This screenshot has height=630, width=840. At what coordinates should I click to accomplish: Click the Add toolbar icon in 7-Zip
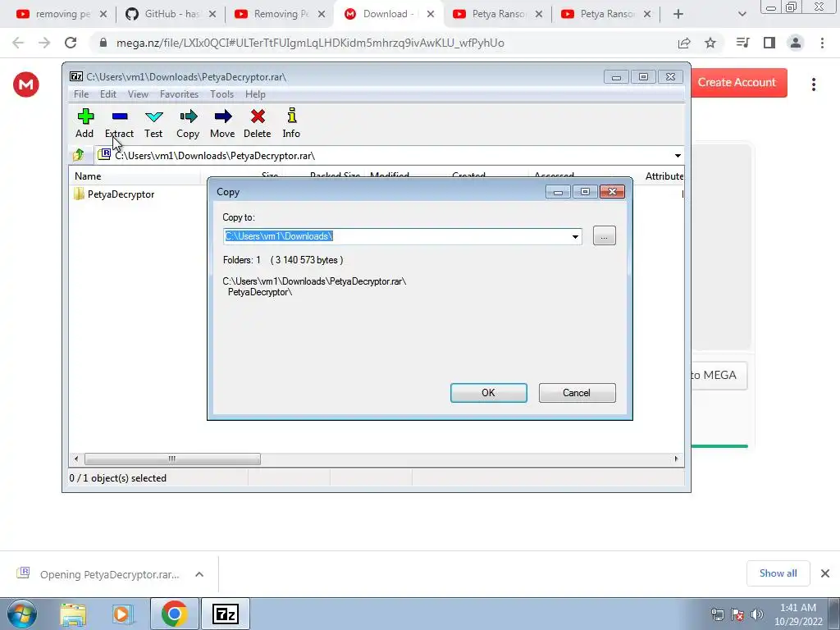pyautogui.click(x=84, y=123)
